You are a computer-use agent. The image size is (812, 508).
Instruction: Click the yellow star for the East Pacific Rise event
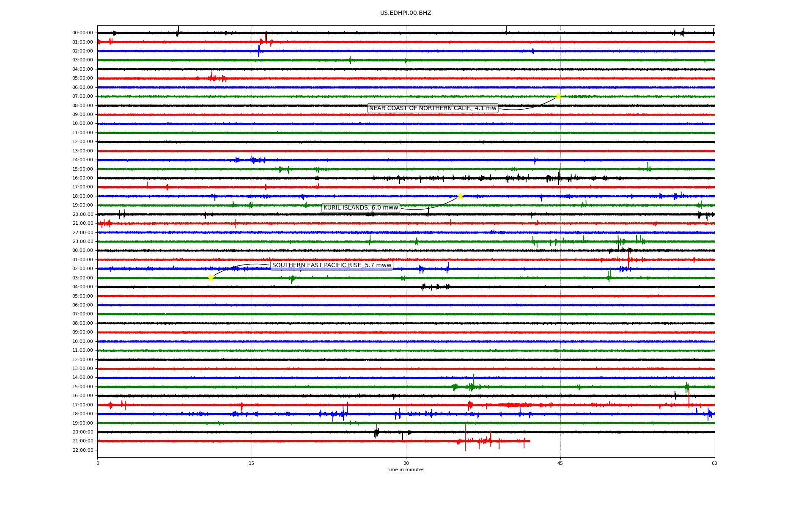pos(211,278)
